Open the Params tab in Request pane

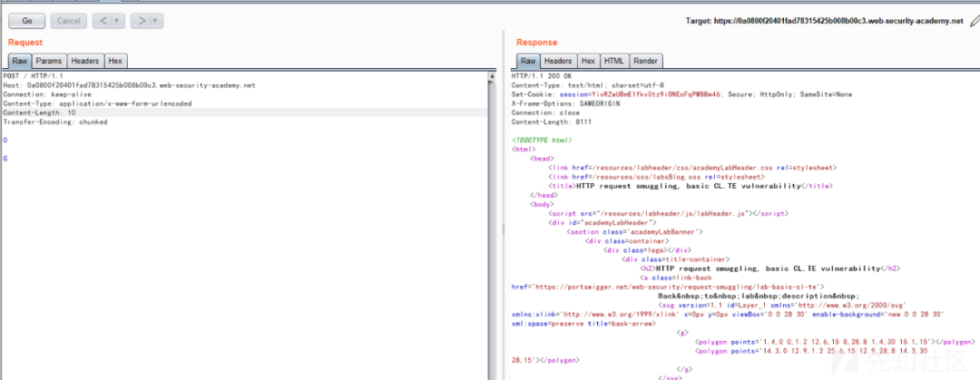tap(49, 61)
